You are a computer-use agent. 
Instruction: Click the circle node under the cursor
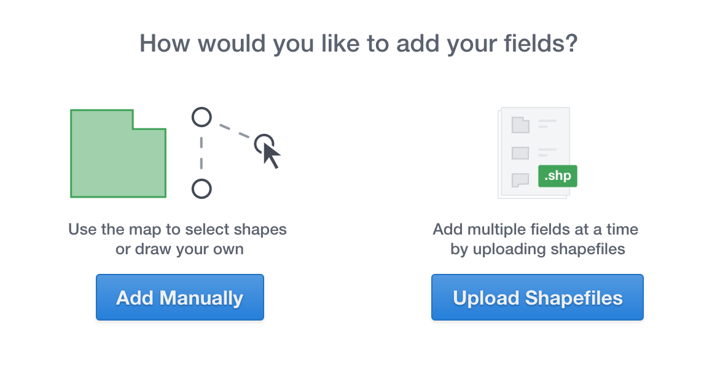point(264,144)
